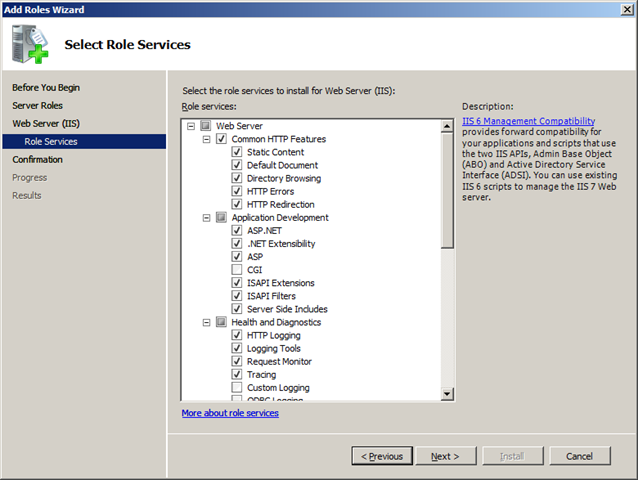
Task: Toggle Health and Diagnostics checkbox
Action: pyautogui.click(x=221, y=322)
